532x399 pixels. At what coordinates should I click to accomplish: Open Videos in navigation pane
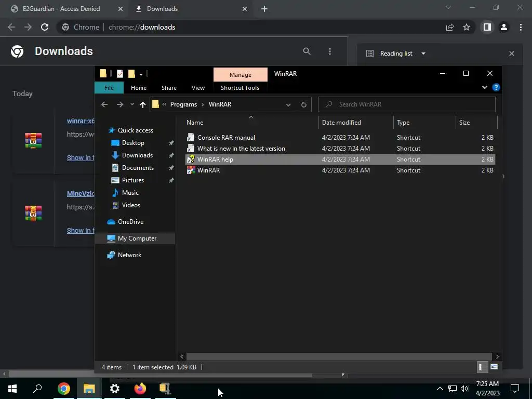click(x=131, y=205)
